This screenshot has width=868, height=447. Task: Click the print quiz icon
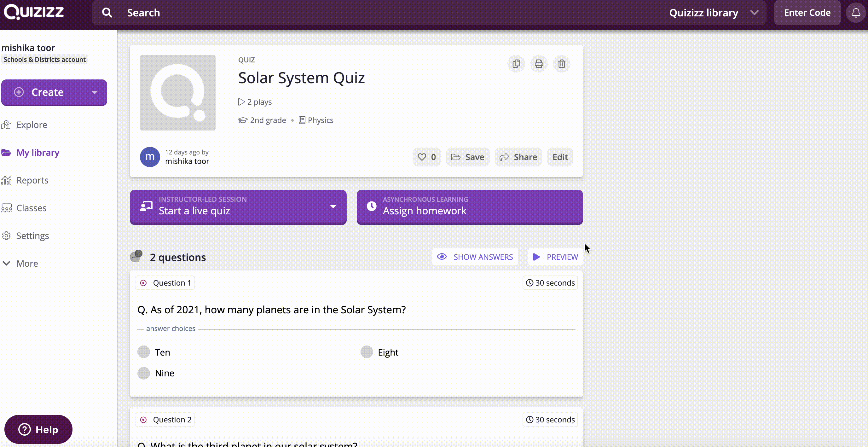point(539,63)
